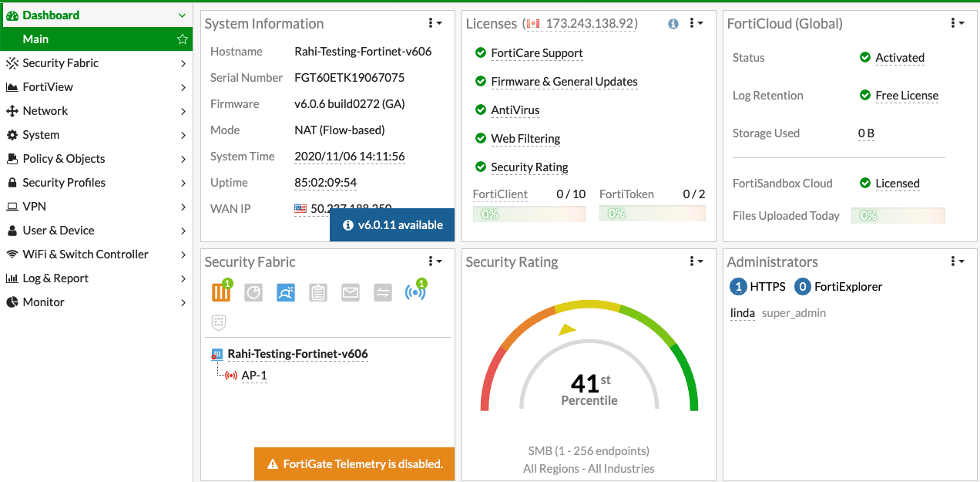Click the FortiGate Telemetry is disabled banner

354,464
